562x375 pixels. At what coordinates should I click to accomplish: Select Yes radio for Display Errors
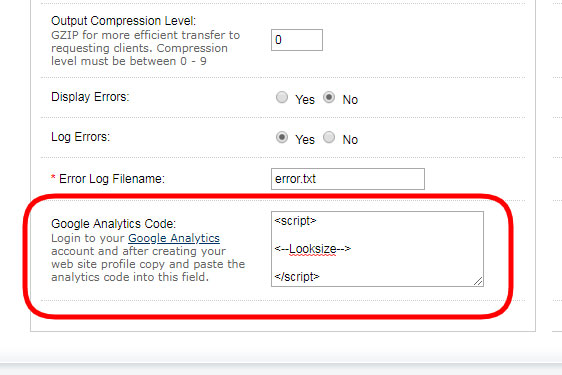[282, 97]
